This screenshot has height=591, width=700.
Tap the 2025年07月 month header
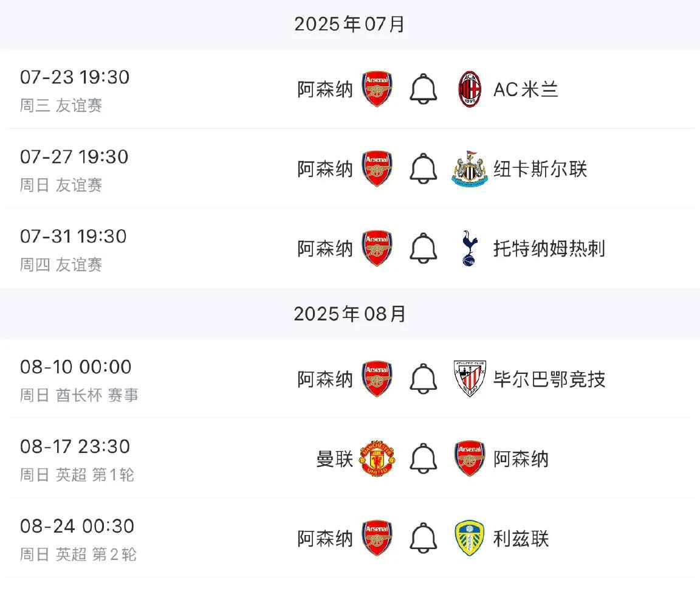coord(349,24)
